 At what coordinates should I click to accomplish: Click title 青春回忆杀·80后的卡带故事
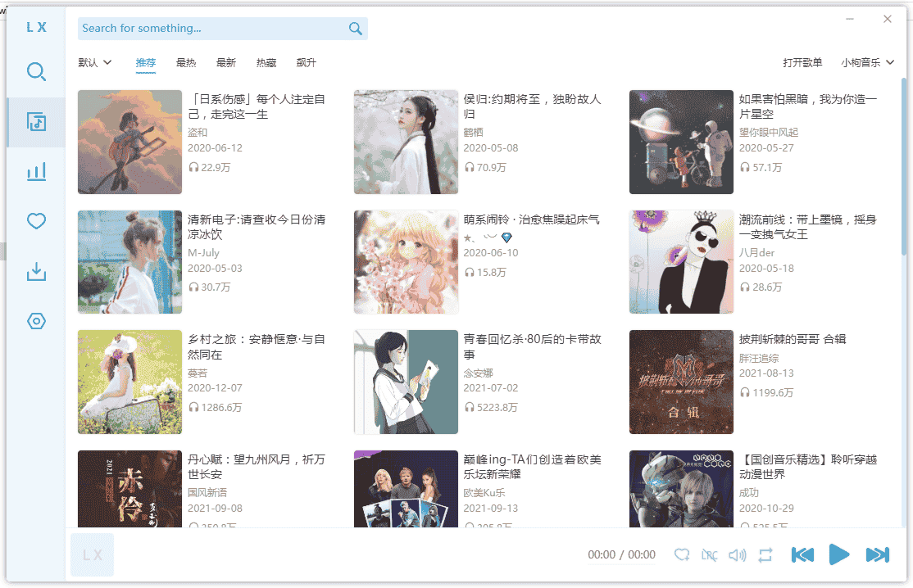click(x=532, y=347)
